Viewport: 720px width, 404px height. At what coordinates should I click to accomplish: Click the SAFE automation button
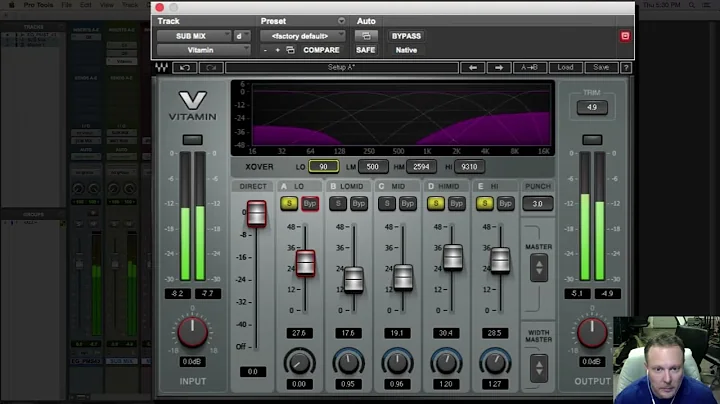[366, 50]
